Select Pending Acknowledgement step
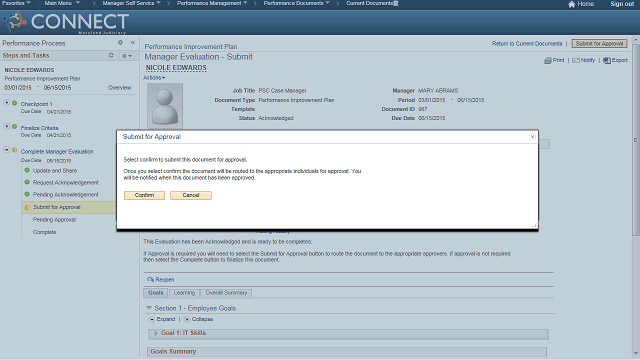The image size is (640, 360). point(66,195)
